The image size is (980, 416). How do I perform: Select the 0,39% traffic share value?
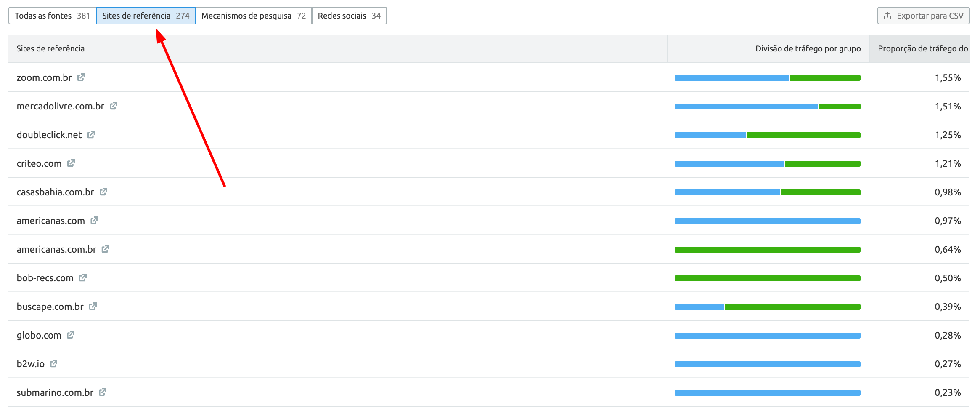pos(948,307)
